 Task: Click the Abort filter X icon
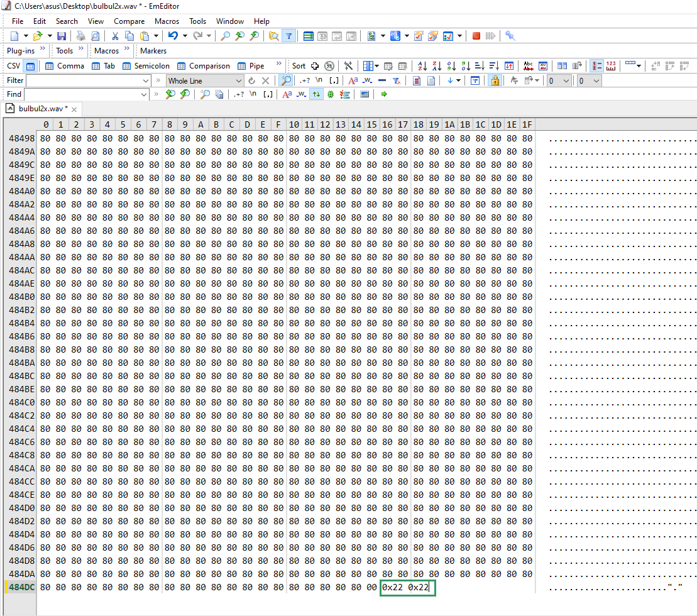tap(265, 80)
